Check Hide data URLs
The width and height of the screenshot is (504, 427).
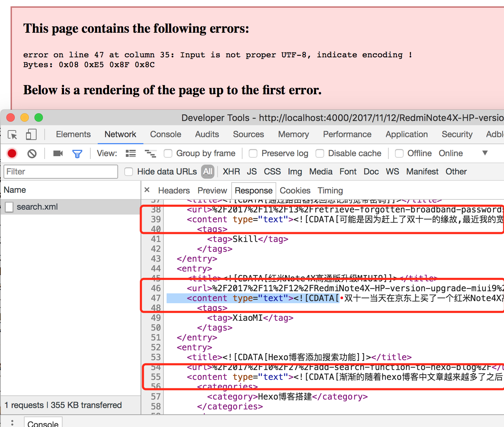click(129, 172)
